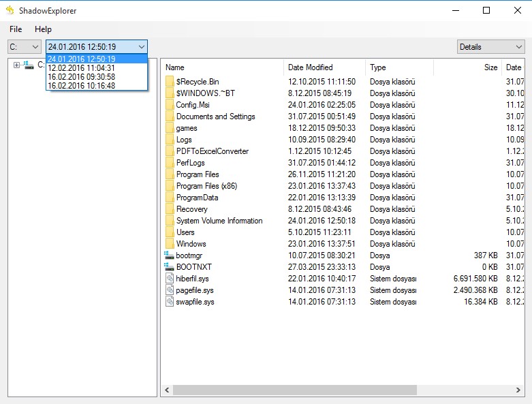Screen dimensions: 532x404
Task: Click 'Sistem dosyası' type for swapfile.sys
Action: [393, 302]
